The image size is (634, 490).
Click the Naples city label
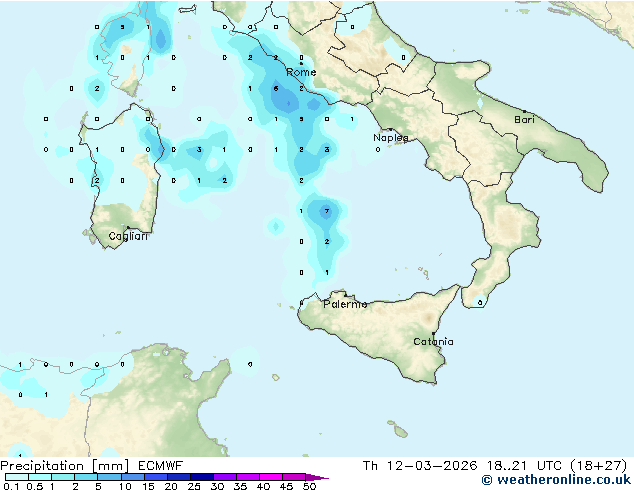pos(391,138)
